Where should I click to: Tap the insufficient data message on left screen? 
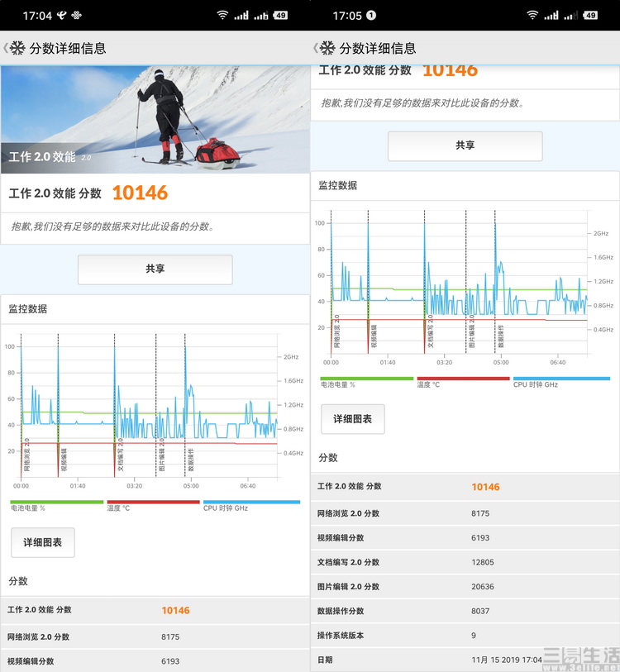(112, 226)
